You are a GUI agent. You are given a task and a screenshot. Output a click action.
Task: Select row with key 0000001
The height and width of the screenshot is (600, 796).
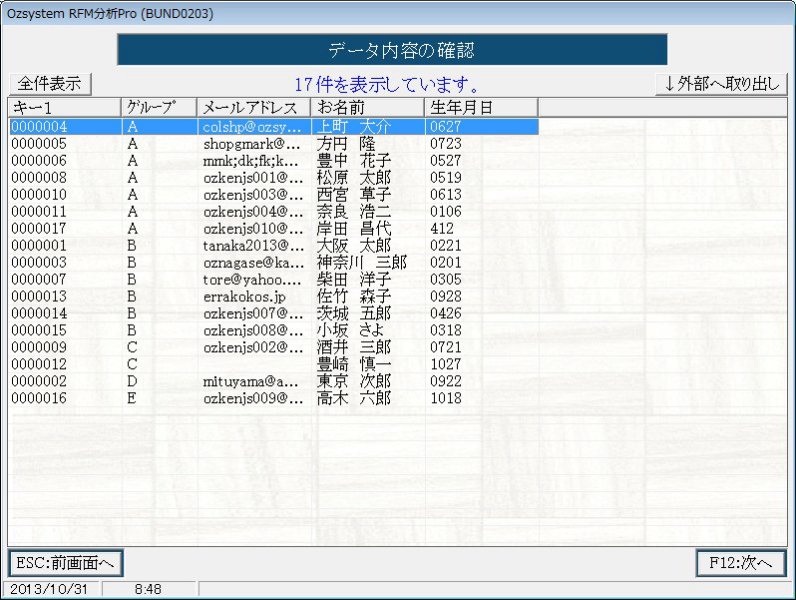pyautogui.click(x=274, y=245)
